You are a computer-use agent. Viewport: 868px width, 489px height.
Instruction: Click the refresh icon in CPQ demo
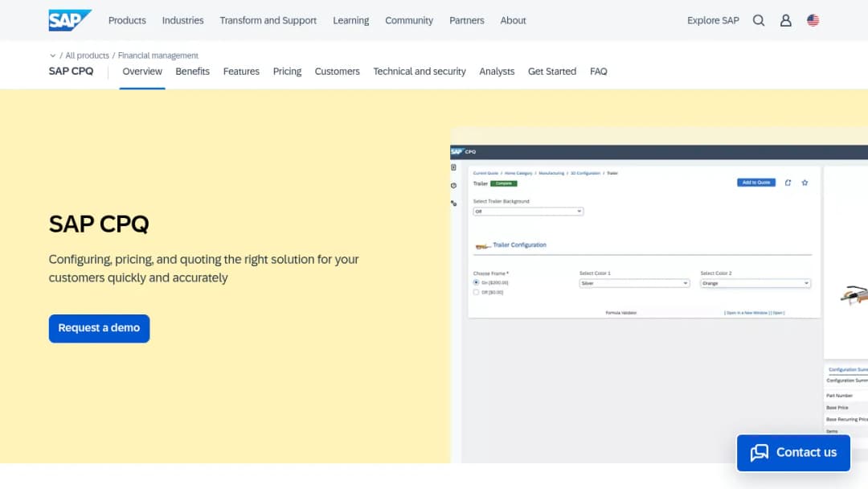(788, 183)
